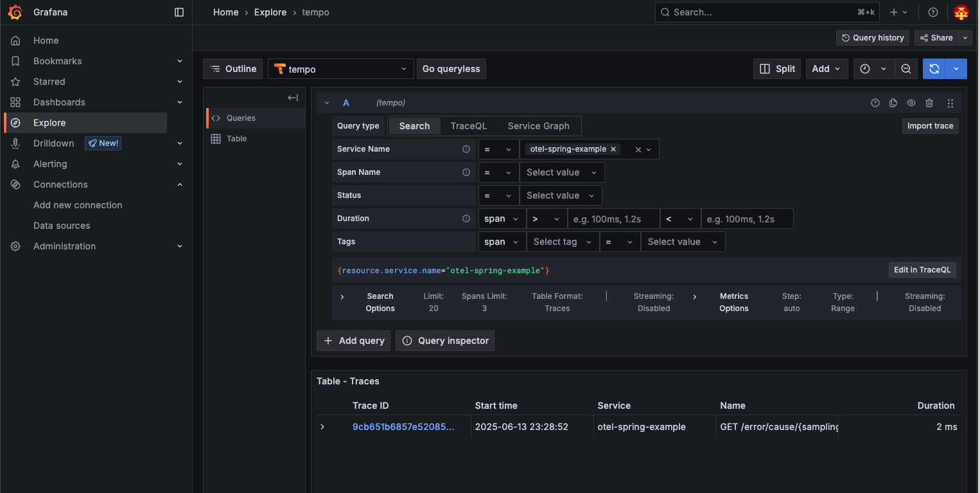Toggle the sidebar dock menu icon
This screenshot has height=493, width=980.
179,12
